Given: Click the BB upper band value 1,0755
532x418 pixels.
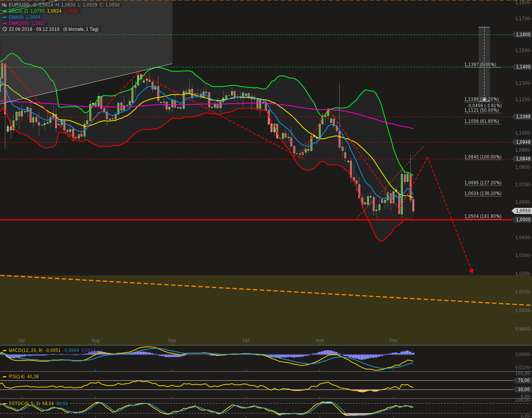Looking at the screenshot, I should pos(38,11).
